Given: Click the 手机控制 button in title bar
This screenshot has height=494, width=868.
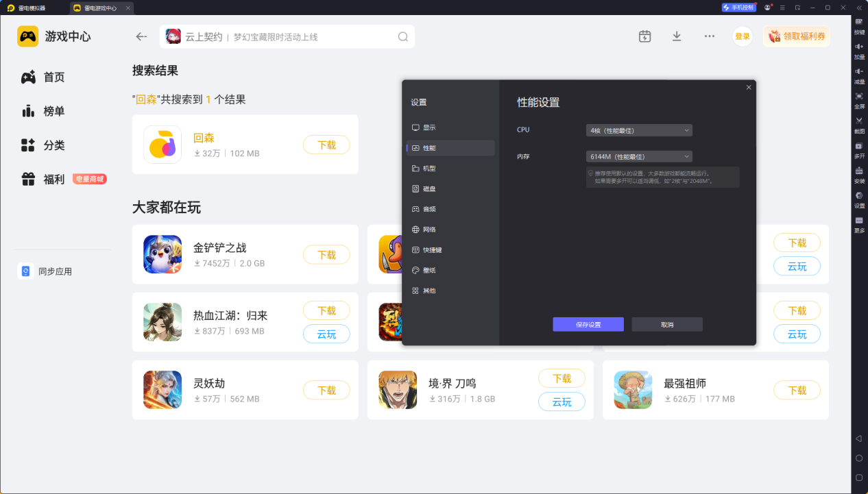Looking at the screenshot, I should pos(738,8).
